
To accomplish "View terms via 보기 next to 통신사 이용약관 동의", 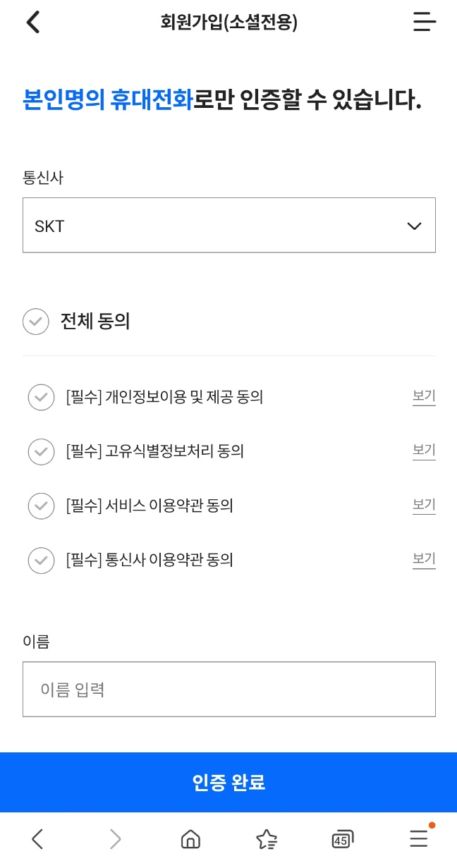I will point(423,558).
